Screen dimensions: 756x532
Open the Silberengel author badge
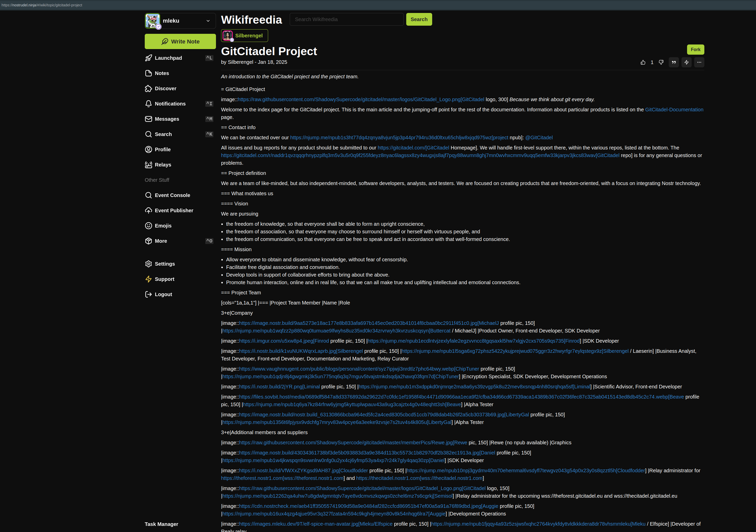244,36
